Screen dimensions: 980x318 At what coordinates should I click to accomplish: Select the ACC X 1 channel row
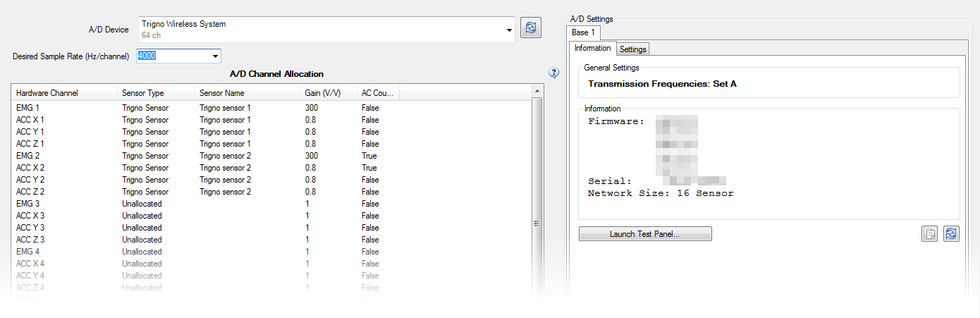[271, 119]
